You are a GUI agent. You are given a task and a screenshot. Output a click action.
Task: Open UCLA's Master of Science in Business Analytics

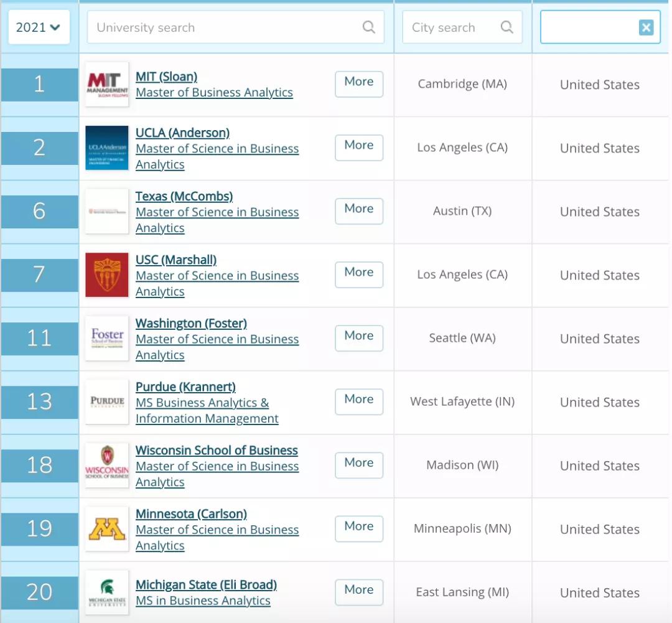click(217, 156)
